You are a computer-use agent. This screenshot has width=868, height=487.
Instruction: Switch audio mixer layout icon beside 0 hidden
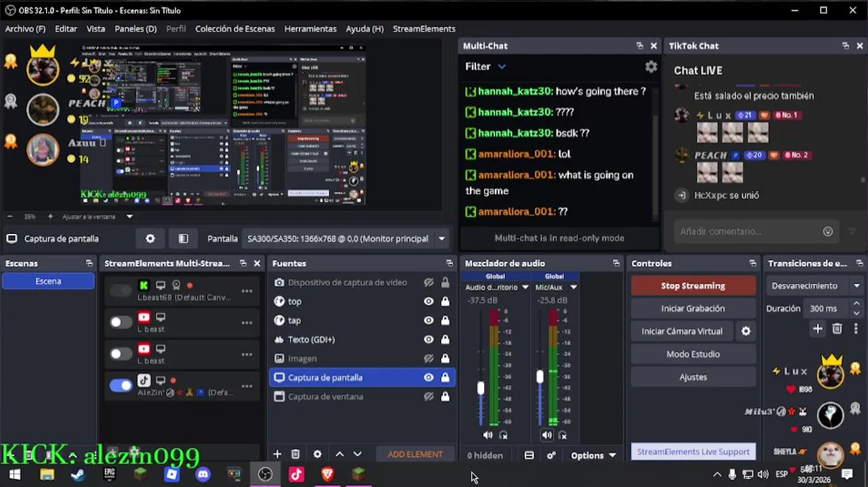click(x=529, y=455)
